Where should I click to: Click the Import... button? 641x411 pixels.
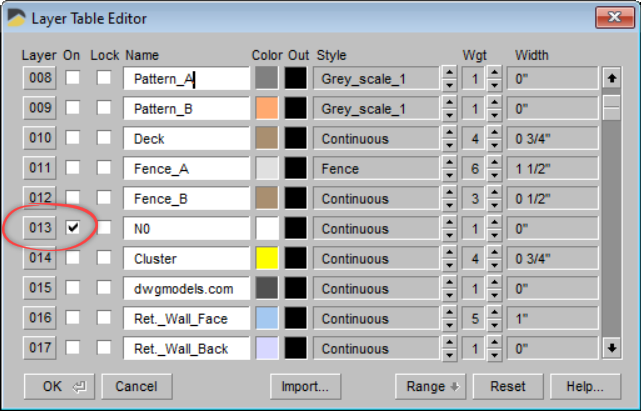tap(305, 386)
